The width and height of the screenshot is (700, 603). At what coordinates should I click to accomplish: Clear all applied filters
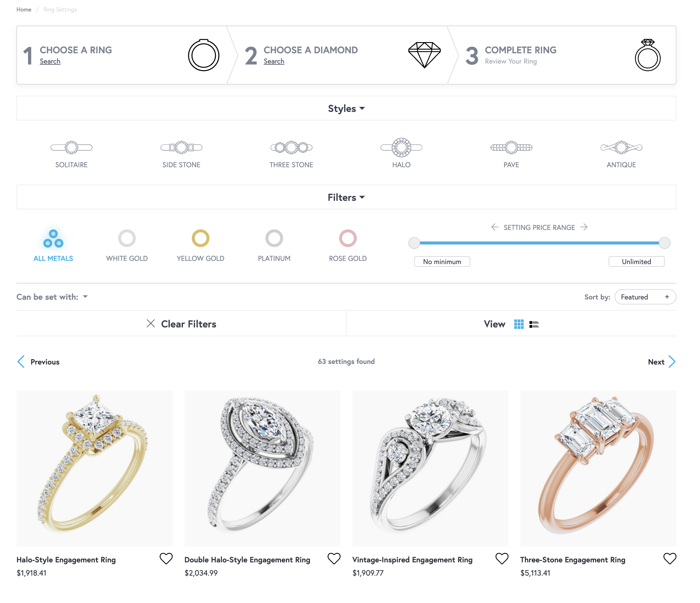(181, 324)
